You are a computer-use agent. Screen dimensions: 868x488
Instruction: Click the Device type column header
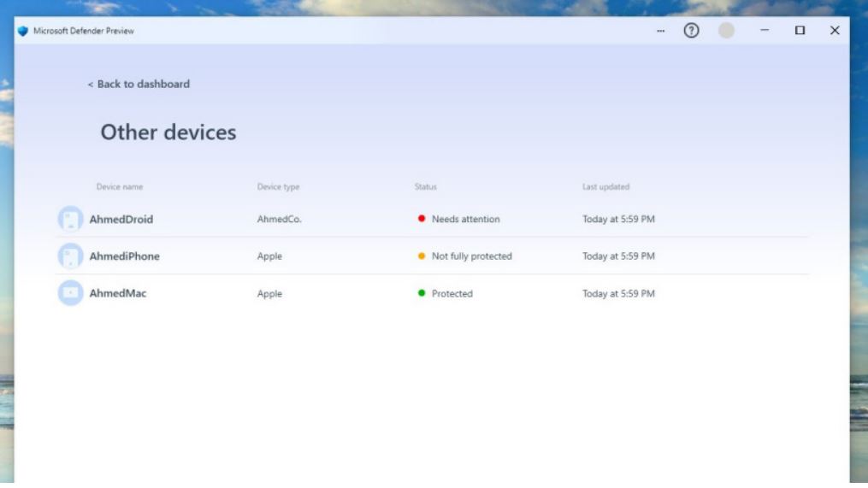[x=278, y=187]
